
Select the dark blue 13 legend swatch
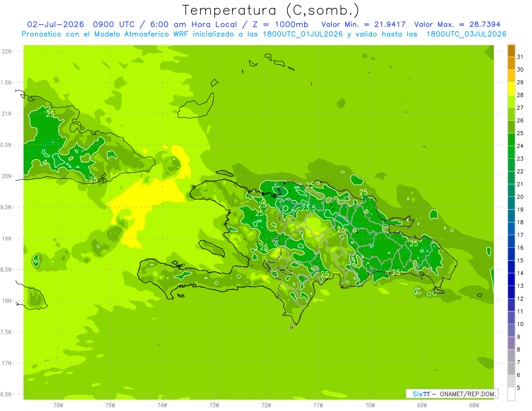pos(511,280)
